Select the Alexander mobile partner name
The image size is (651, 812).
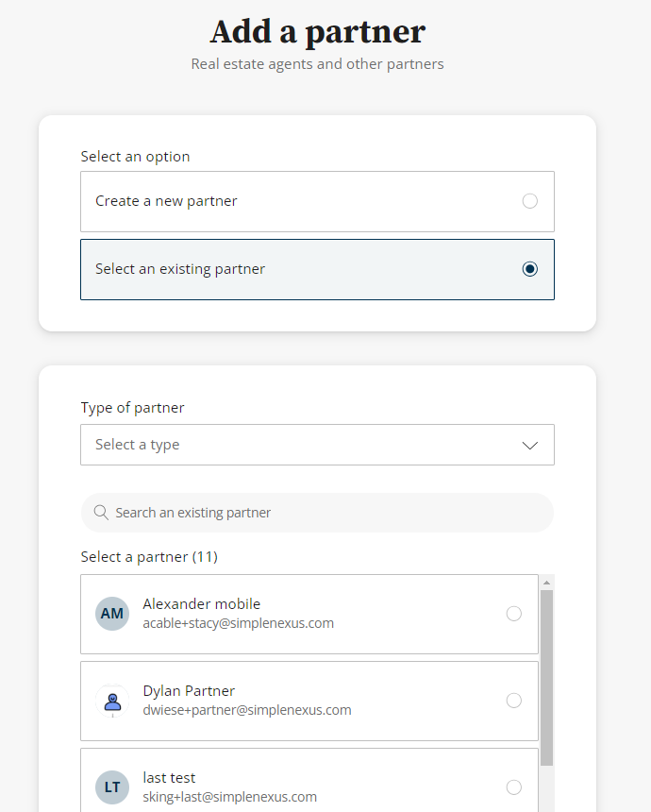tap(201, 604)
